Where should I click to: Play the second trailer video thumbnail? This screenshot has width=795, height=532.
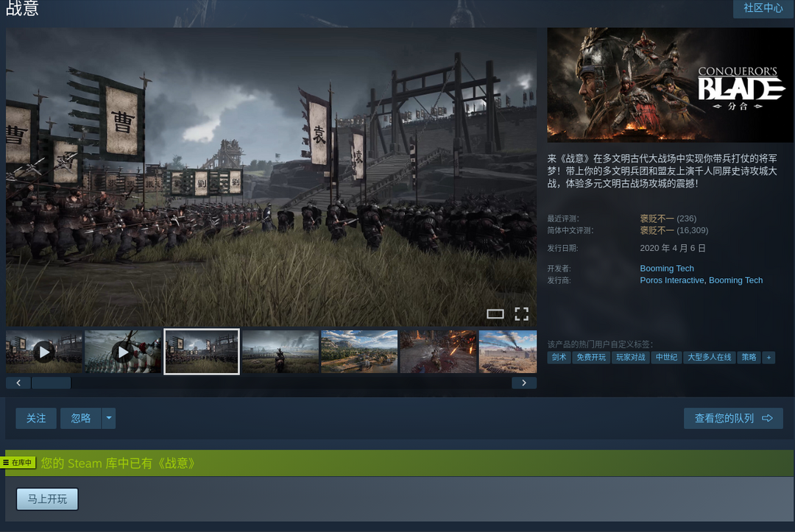[x=123, y=352]
